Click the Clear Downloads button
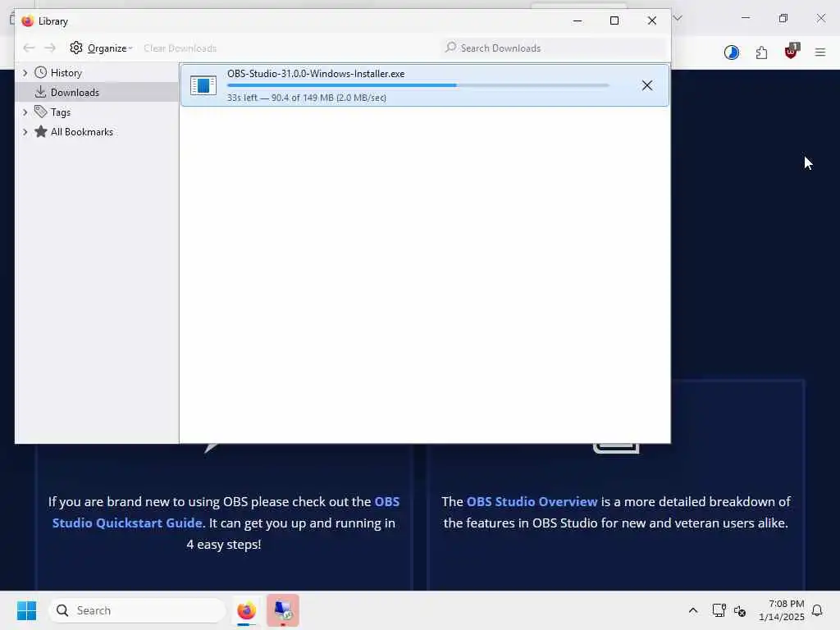This screenshot has width=840, height=630. [x=180, y=48]
